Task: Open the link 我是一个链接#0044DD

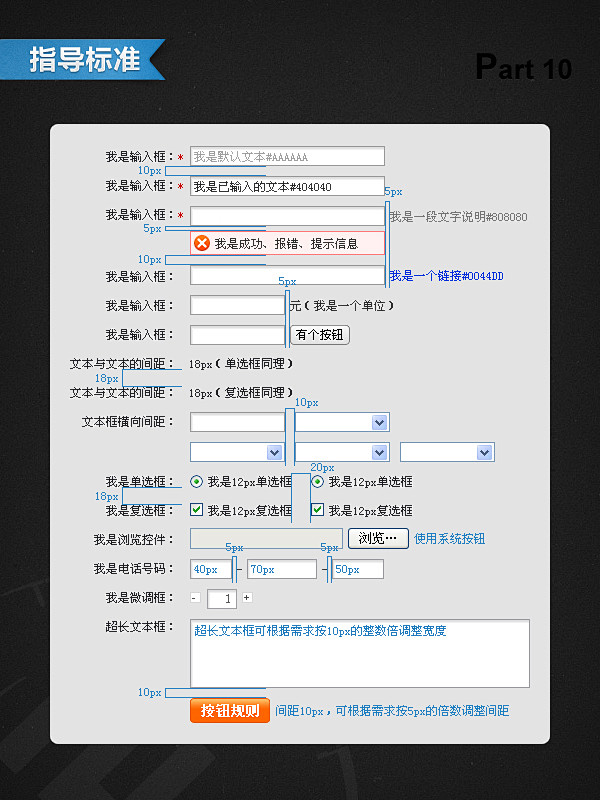Action: pyautogui.click(x=446, y=276)
